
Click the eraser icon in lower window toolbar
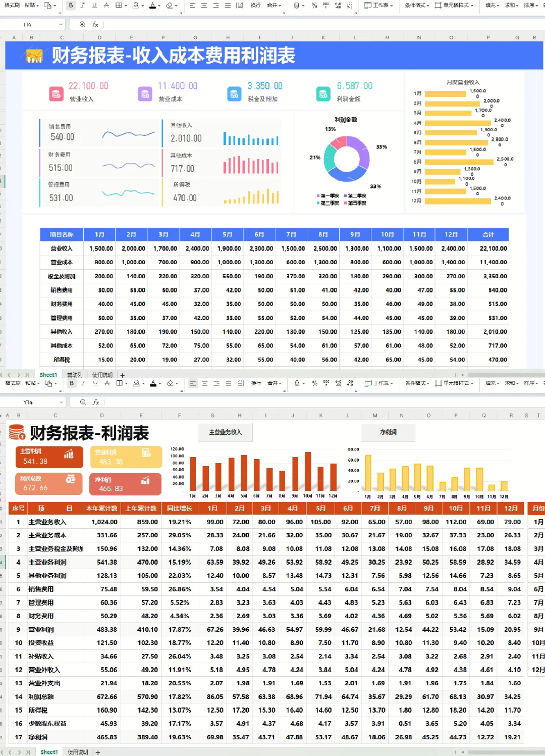170,383
